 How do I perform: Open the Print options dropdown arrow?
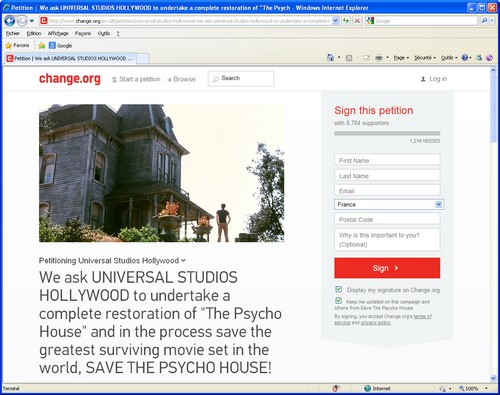pos(387,58)
